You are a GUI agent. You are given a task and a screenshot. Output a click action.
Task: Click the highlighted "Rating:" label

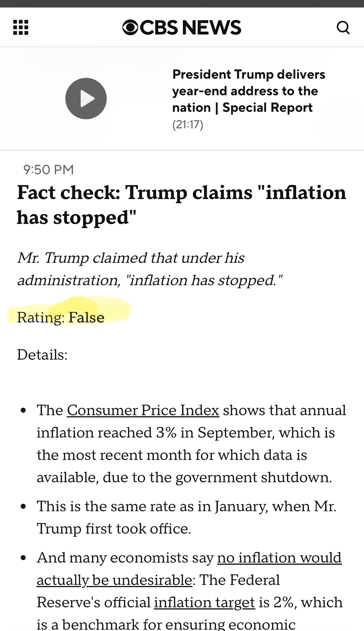(x=40, y=317)
